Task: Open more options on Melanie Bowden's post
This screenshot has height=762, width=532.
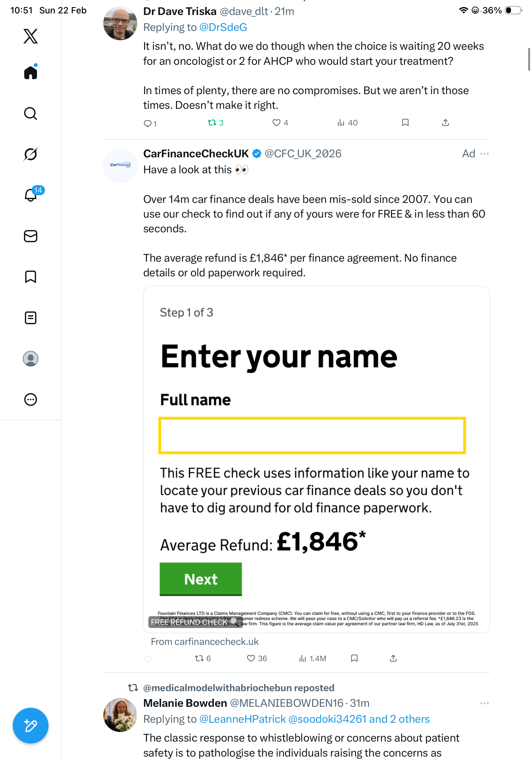Action: point(484,703)
